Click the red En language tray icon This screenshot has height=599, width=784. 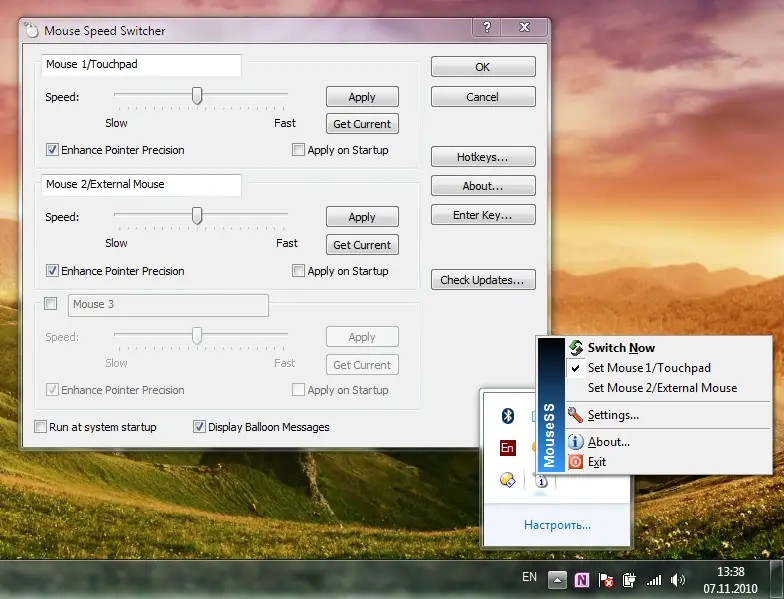(508, 448)
